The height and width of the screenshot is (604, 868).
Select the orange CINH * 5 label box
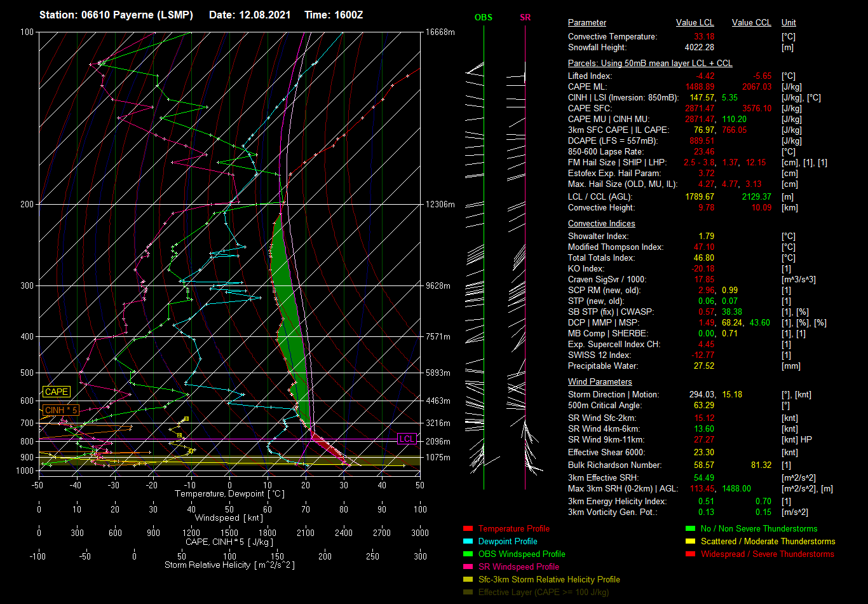(x=61, y=410)
